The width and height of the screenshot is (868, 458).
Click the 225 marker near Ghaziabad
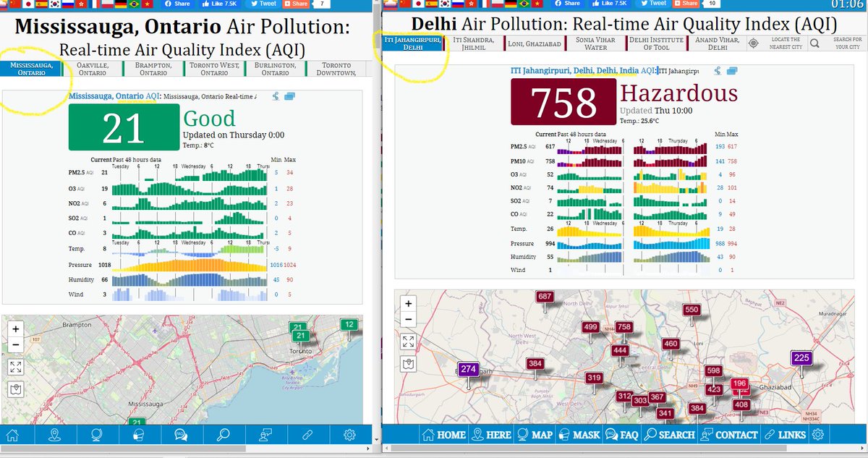pos(801,358)
